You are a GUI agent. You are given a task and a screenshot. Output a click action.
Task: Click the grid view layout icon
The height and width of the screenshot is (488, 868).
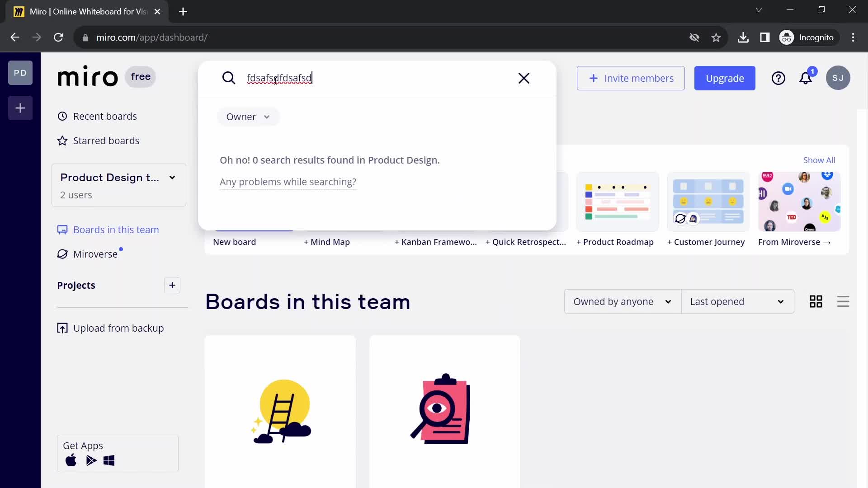[816, 301]
